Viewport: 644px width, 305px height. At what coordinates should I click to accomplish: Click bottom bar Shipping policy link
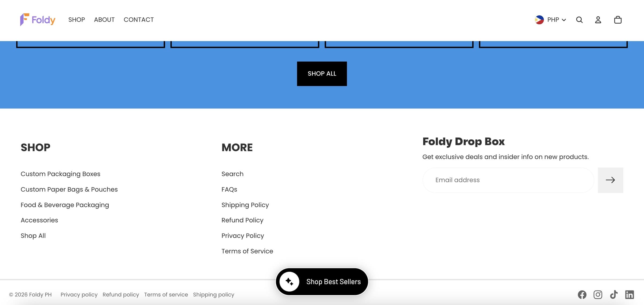point(214,295)
